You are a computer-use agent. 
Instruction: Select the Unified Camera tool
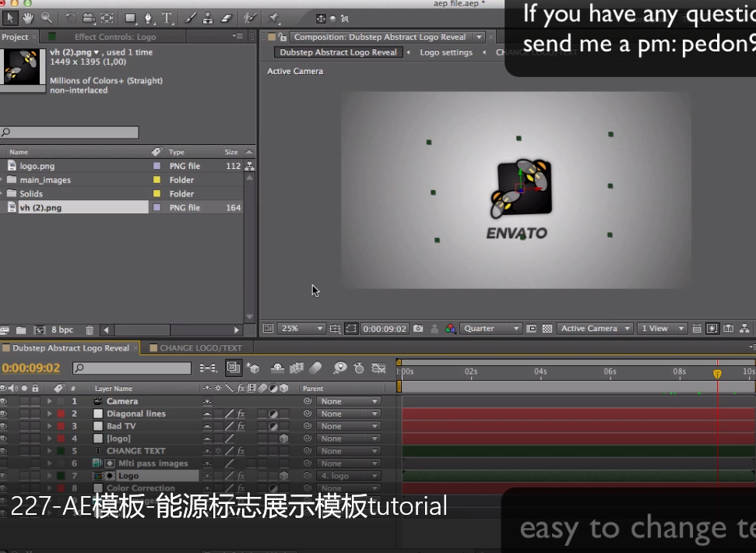[89, 19]
